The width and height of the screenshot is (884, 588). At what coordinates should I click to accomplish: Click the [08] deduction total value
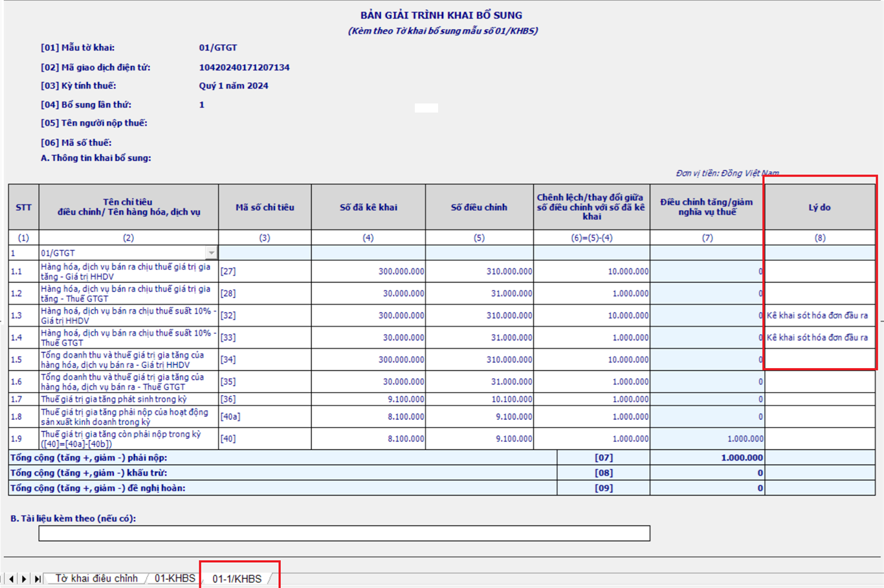(x=760, y=473)
